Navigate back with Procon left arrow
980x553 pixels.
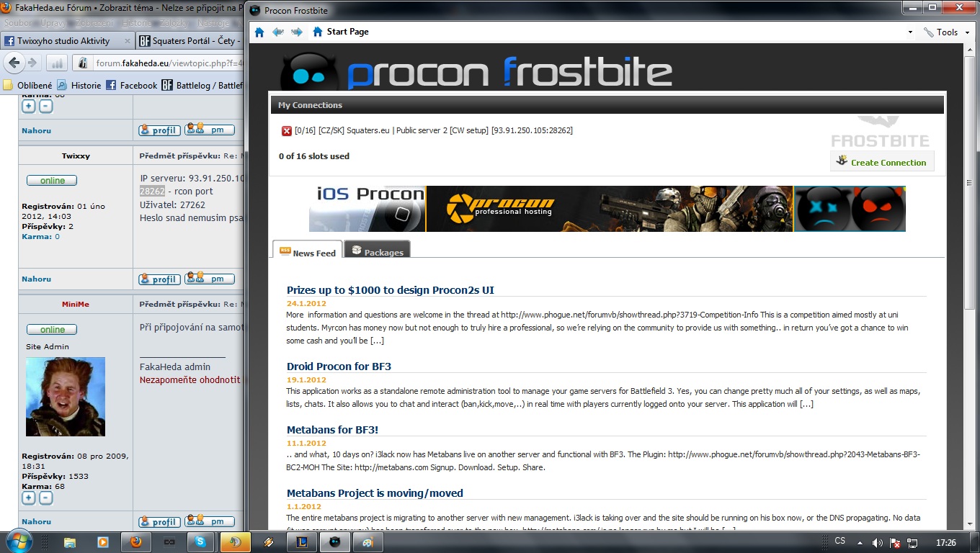pyautogui.click(x=278, y=32)
